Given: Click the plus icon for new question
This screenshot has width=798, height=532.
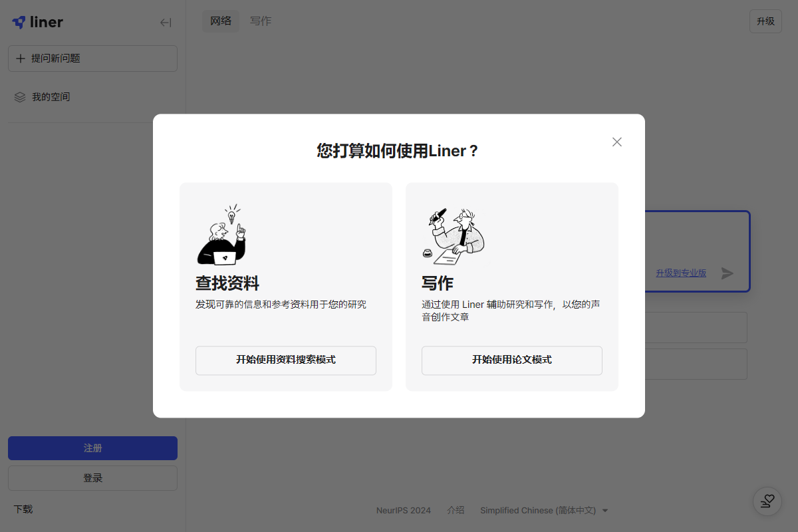Looking at the screenshot, I should 20,59.
